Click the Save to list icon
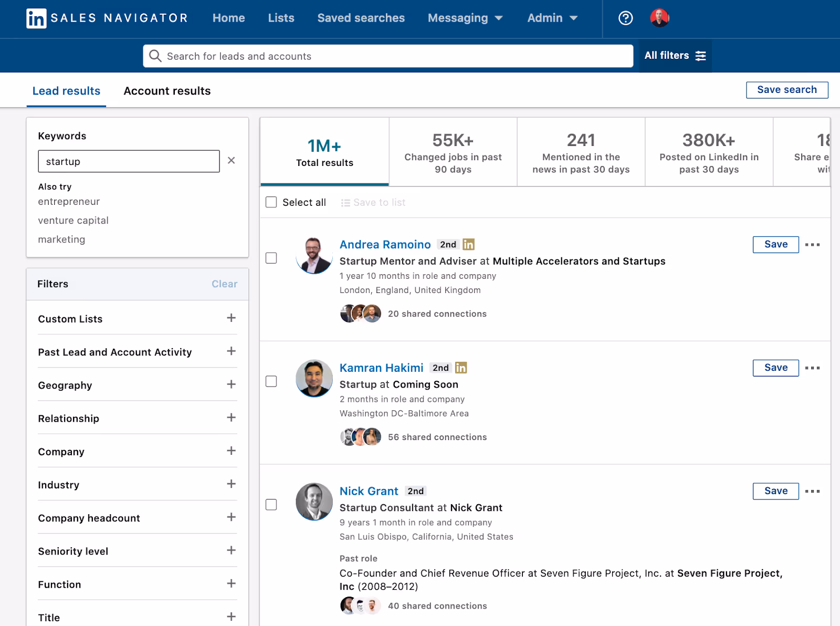The height and width of the screenshot is (626, 840). click(x=345, y=202)
